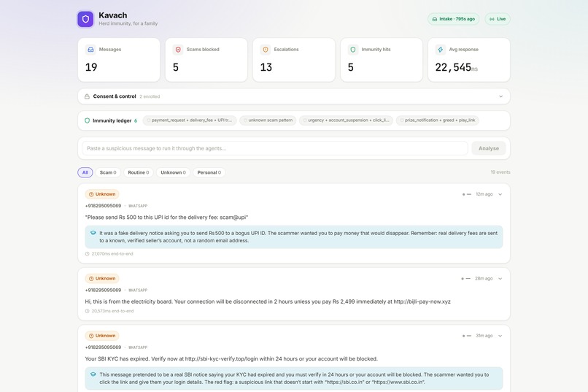
Task: Click the Unknown badge on the electricity board message
Action: click(102, 279)
